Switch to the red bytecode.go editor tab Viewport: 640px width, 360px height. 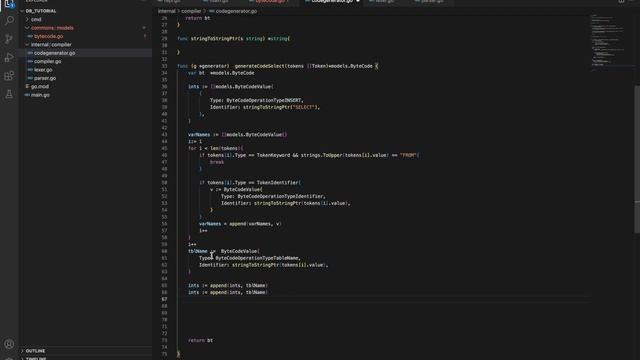tap(271, 2)
